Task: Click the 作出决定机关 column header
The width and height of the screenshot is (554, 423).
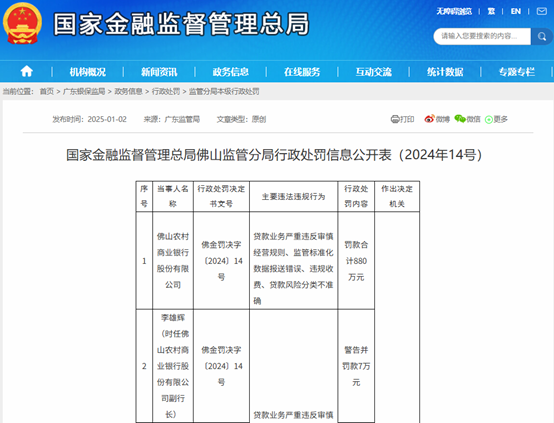Action: pyautogui.click(x=397, y=196)
